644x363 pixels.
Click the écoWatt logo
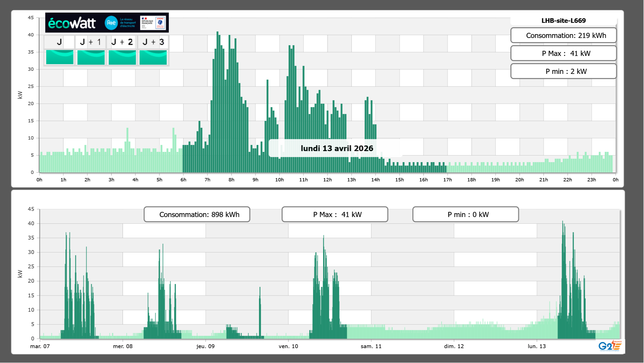pos(72,23)
